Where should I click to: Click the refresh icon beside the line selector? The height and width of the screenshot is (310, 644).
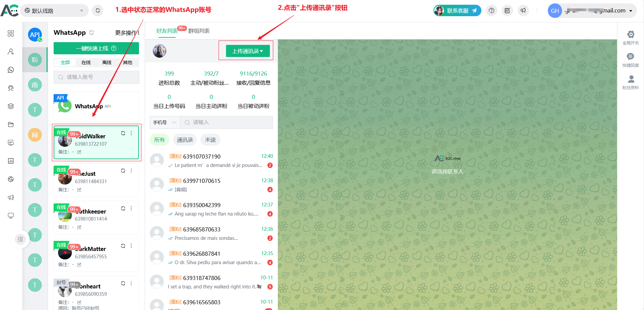pos(98,10)
